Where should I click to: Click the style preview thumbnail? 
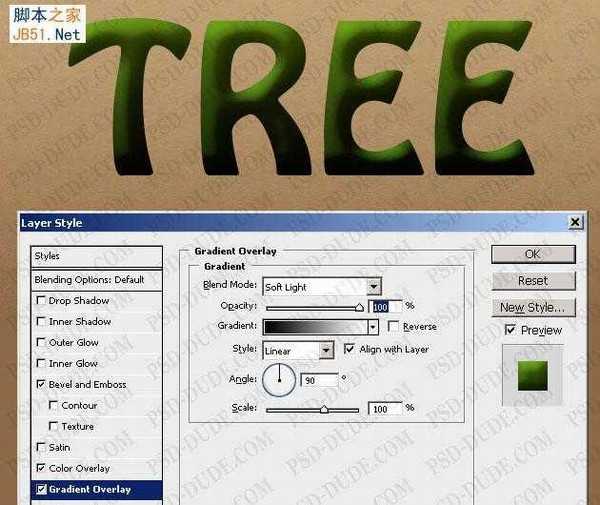click(x=533, y=376)
